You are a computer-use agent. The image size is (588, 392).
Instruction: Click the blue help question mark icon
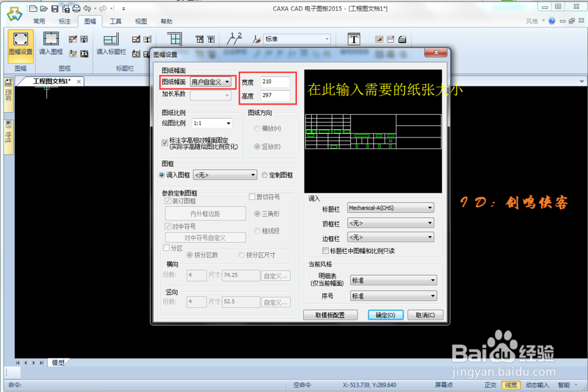552,21
